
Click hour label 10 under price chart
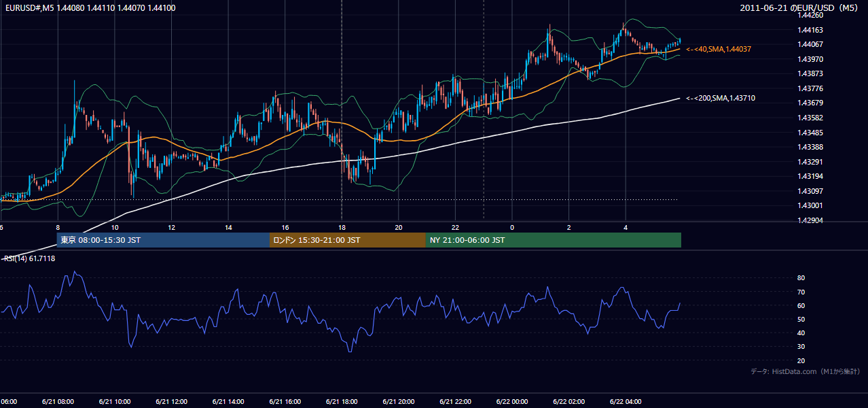coord(115,227)
